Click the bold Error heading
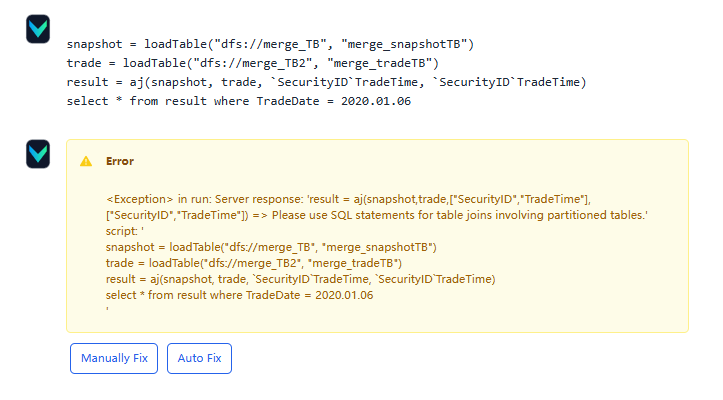Image resolution: width=723 pixels, height=400 pixels. [120, 161]
